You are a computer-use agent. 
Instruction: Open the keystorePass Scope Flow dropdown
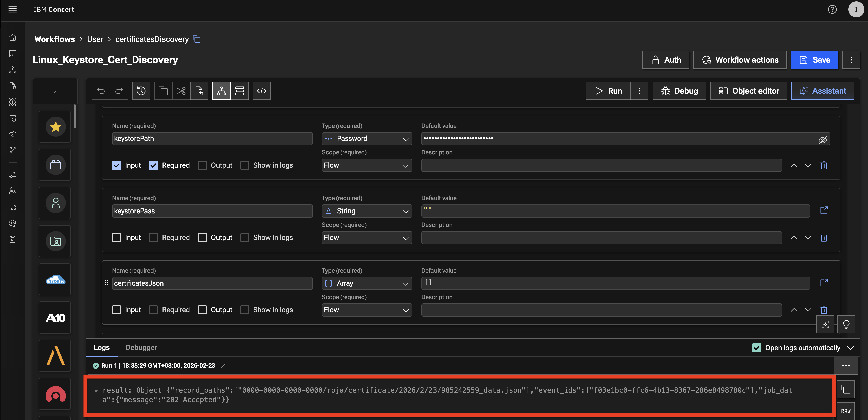pyautogui.click(x=367, y=238)
